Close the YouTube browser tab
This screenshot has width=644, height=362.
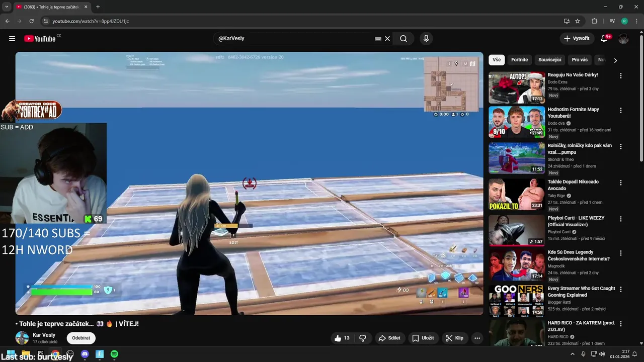(x=86, y=7)
